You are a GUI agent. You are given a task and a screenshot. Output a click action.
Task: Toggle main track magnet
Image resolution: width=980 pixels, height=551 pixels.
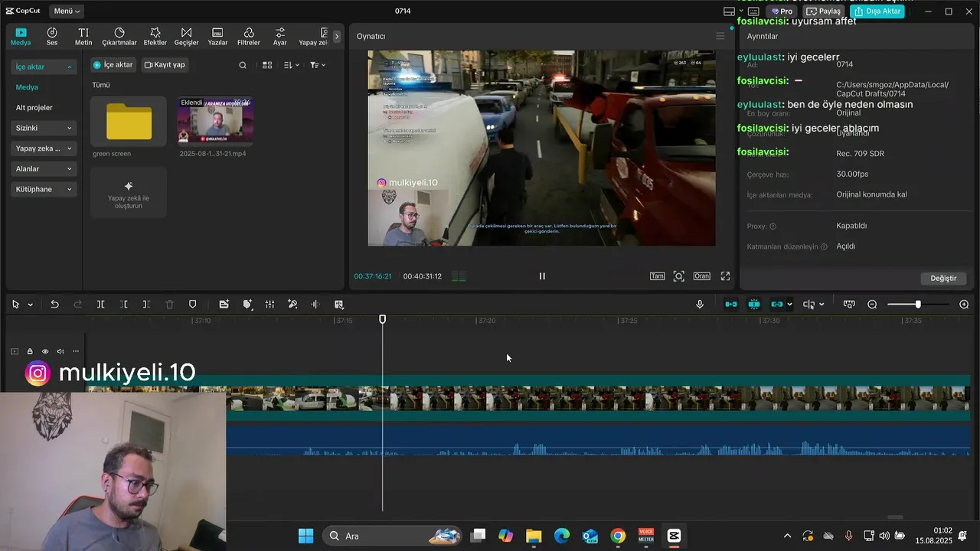[x=731, y=305]
